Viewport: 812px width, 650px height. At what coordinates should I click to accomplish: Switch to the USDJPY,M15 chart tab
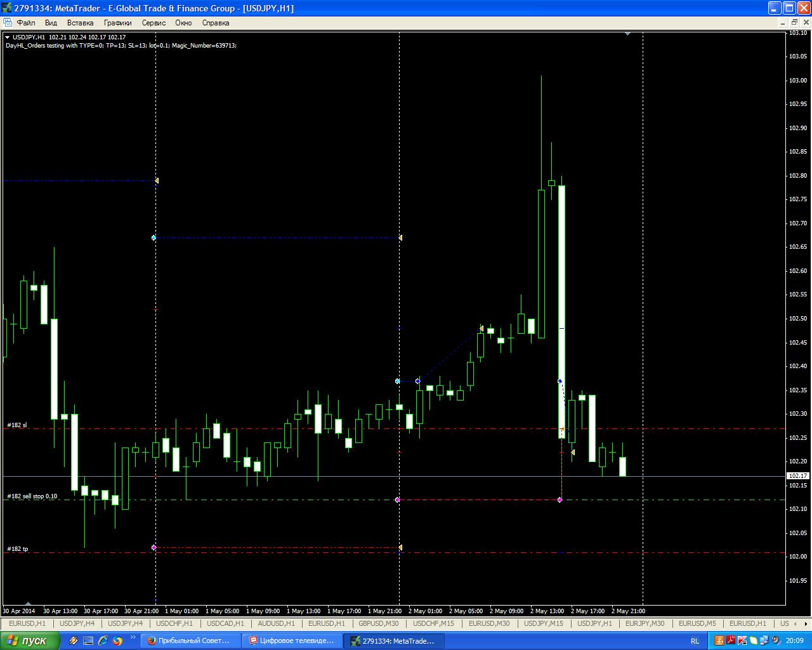(544, 623)
